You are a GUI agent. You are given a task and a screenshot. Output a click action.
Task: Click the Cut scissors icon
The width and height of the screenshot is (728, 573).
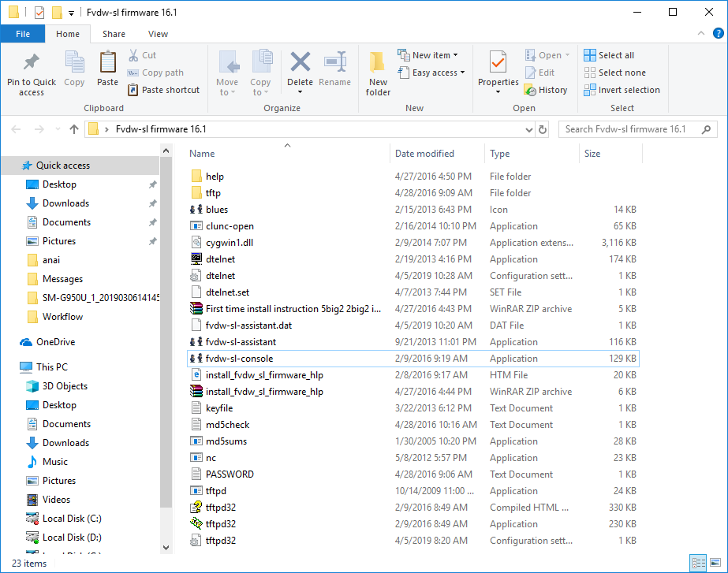pyautogui.click(x=133, y=55)
